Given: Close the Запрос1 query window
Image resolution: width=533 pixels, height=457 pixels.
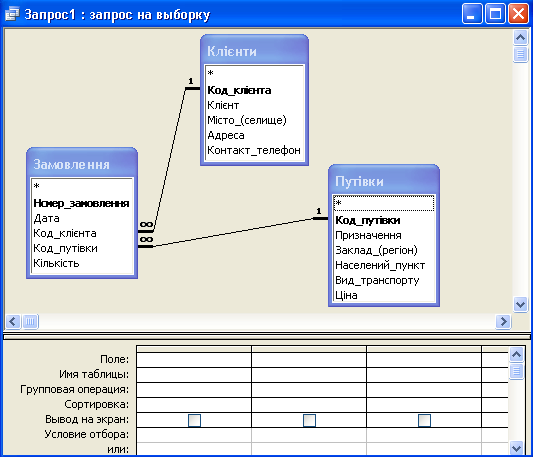Looking at the screenshot, I should [x=518, y=14].
